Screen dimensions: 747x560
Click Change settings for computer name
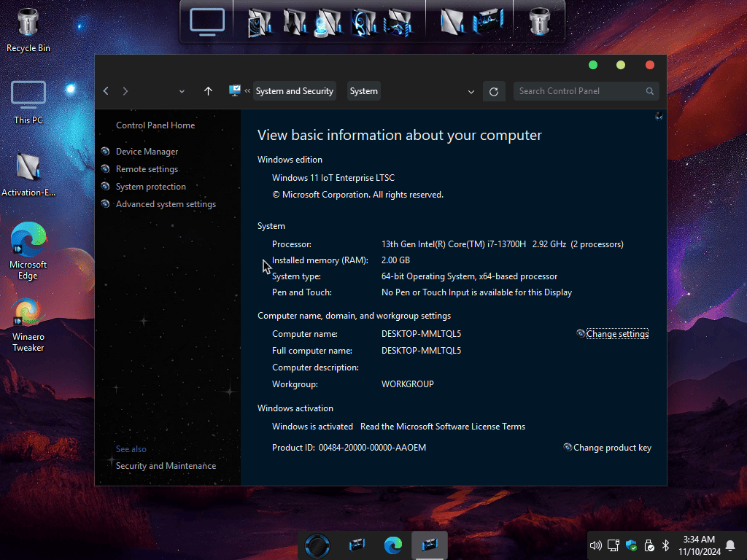[617, 334]
